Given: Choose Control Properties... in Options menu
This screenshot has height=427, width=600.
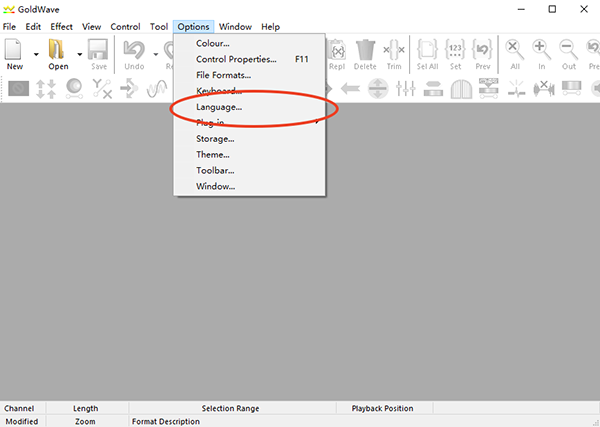Looking at the screenshot, I should [x=236, y=59].
